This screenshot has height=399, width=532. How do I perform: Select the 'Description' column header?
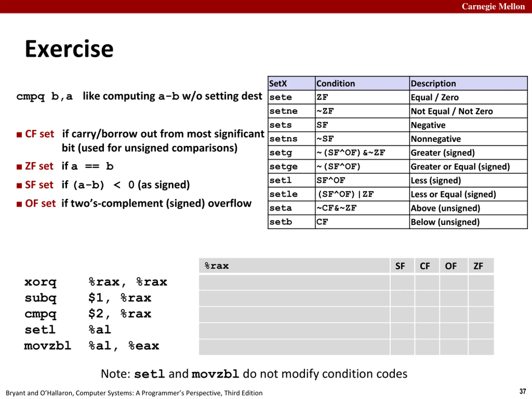[468, 84]
